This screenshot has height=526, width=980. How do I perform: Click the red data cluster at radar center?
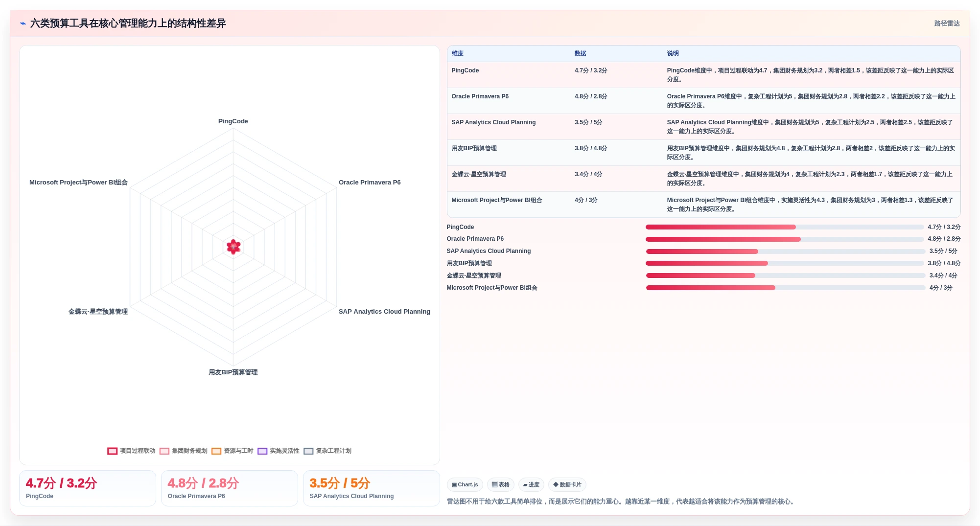(x=233, y=247)
